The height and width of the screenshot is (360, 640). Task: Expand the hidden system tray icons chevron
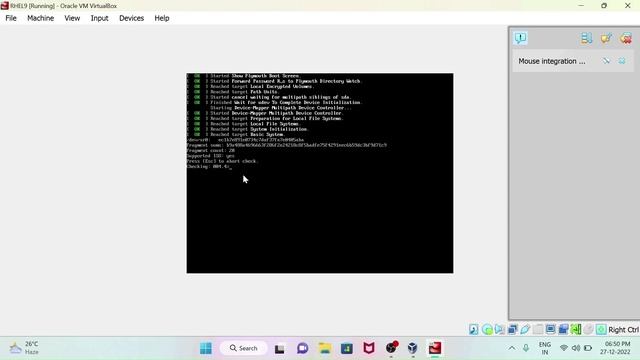point(511,348)
